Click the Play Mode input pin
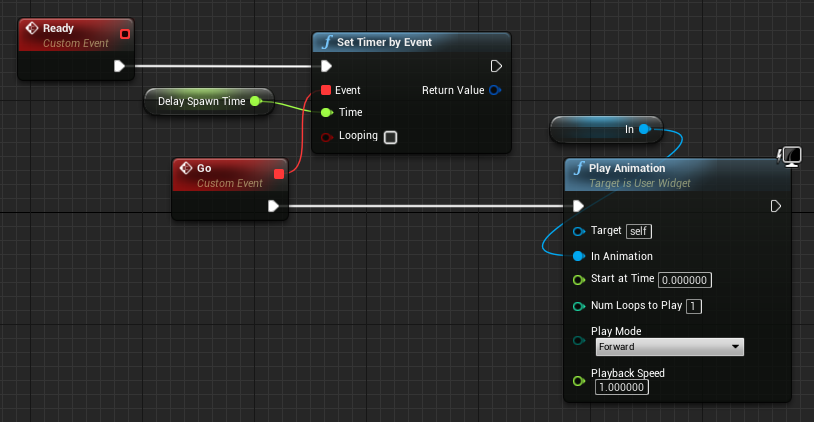Viewport: 814px width, 422px height. tap(579, 341)
